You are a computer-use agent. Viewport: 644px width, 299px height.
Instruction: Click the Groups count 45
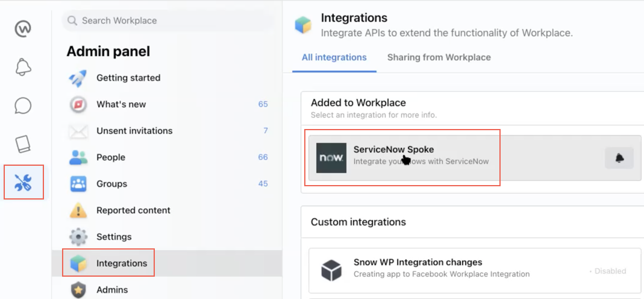click(x=263, y=184)
